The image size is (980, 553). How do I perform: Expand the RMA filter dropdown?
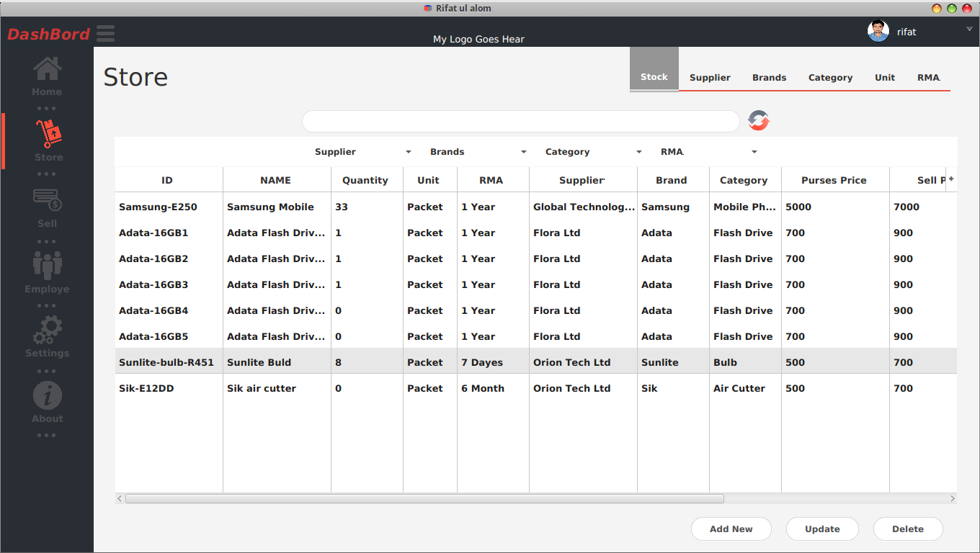pyautogui.click(x=708, y=152)
